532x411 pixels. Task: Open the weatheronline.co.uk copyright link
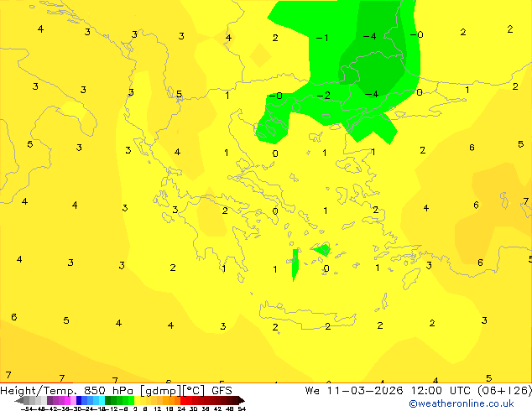point(462,403)
